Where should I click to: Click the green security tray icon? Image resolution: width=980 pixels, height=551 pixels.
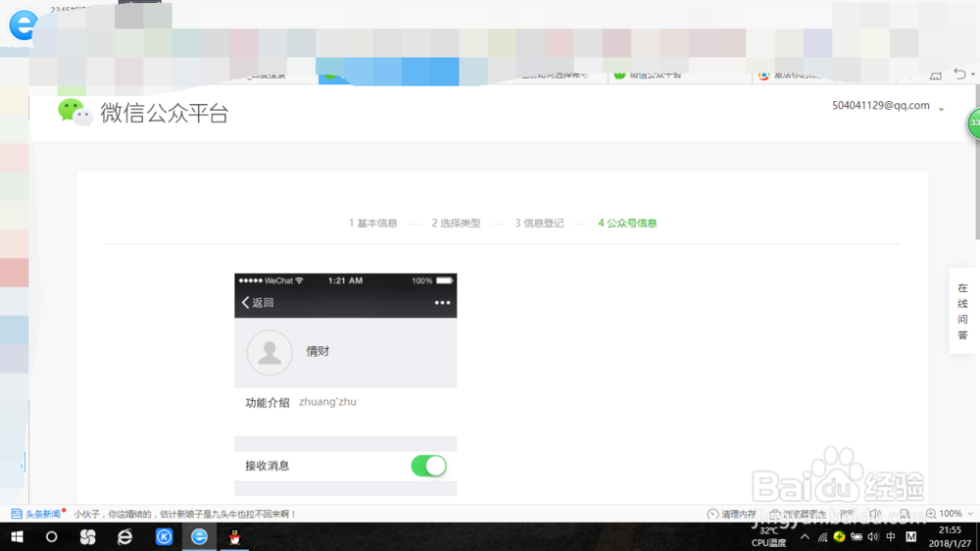[x=840, y=536]
